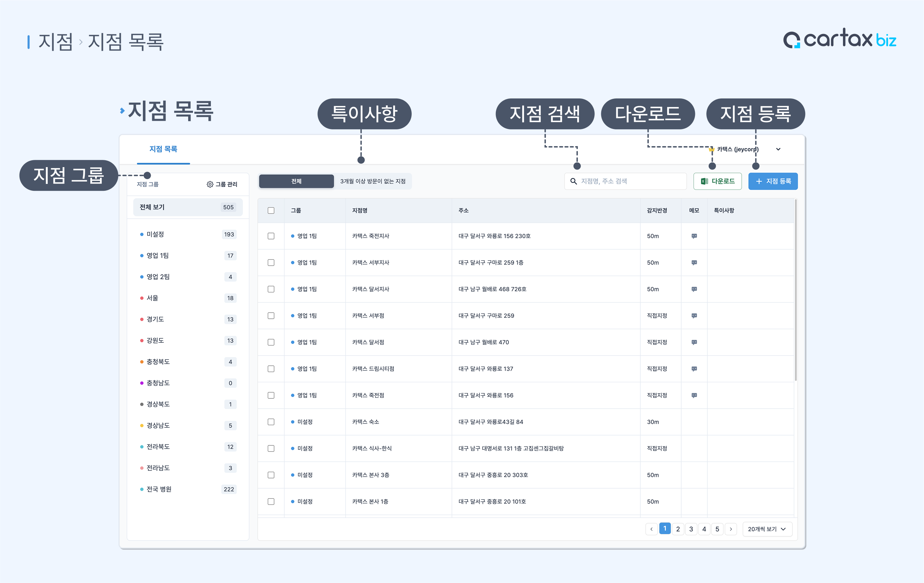The width and height of the screenshot is (924, 583).
Task: Go to next page with right chevron
Action: click(731, 529)
